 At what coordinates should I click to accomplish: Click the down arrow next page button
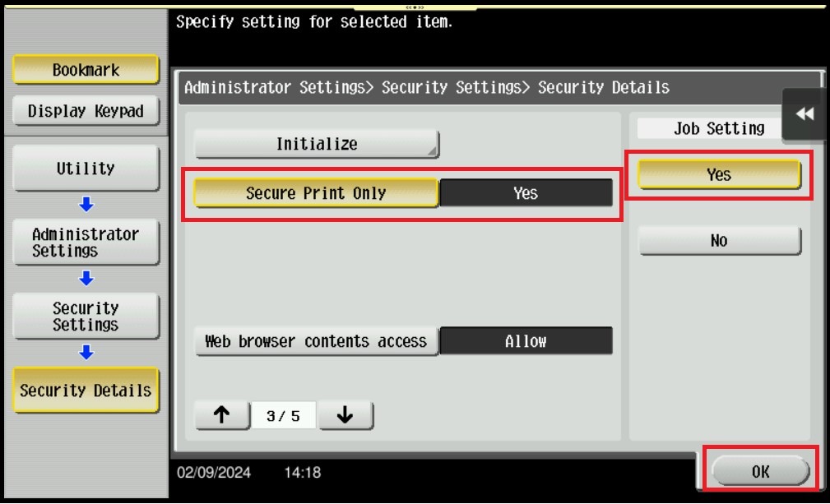[x=345, y=415]
